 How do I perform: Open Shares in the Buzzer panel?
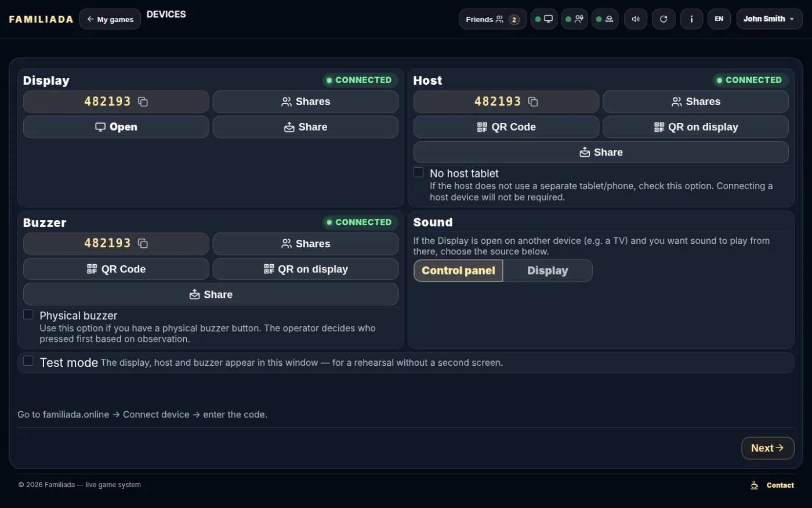point(306,244)
